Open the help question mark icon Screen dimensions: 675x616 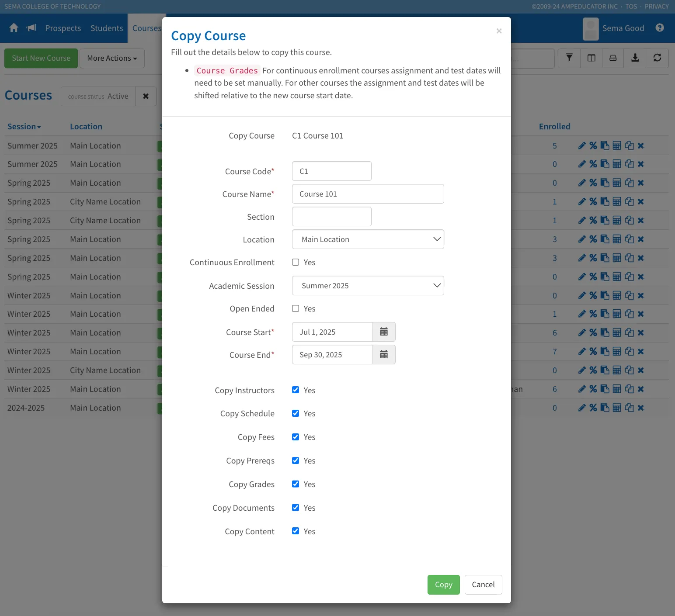660,28
